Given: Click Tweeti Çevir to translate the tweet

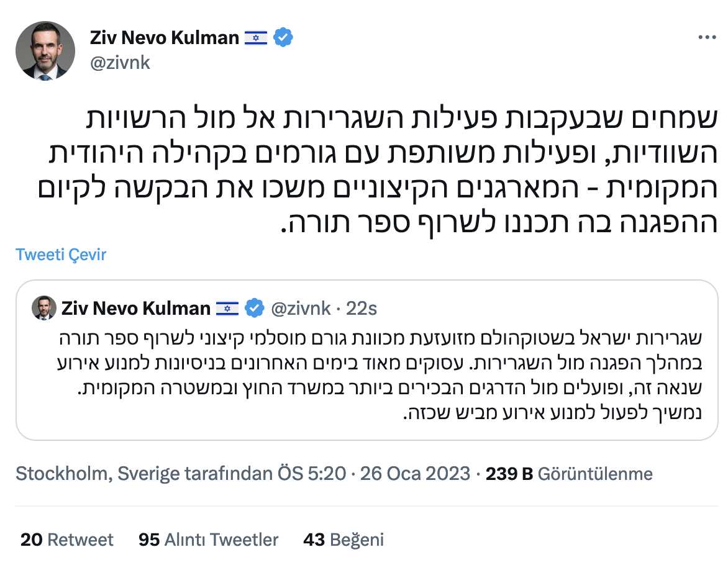Looking at the screenshot, I should click(x=61, y=255).
